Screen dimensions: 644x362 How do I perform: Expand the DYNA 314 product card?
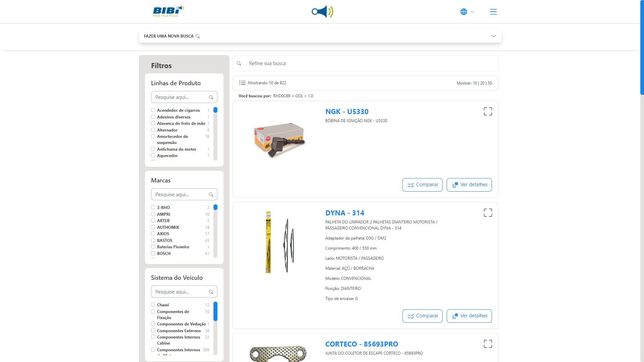(x=488, y=213)
